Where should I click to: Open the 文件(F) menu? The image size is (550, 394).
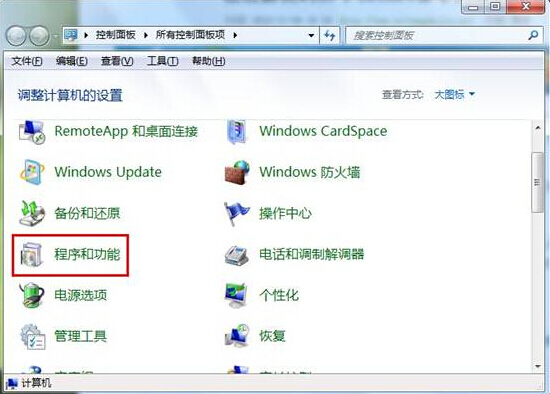pyautogui.click(x=27, y=61)
